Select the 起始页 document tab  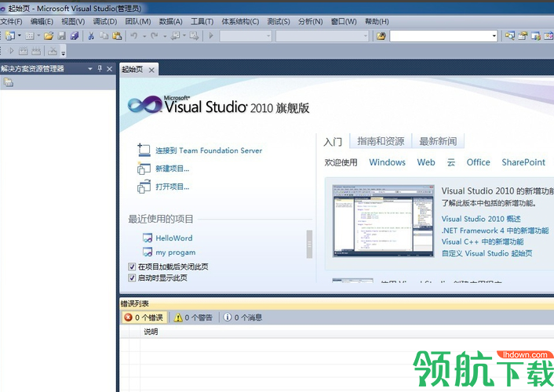133,69
